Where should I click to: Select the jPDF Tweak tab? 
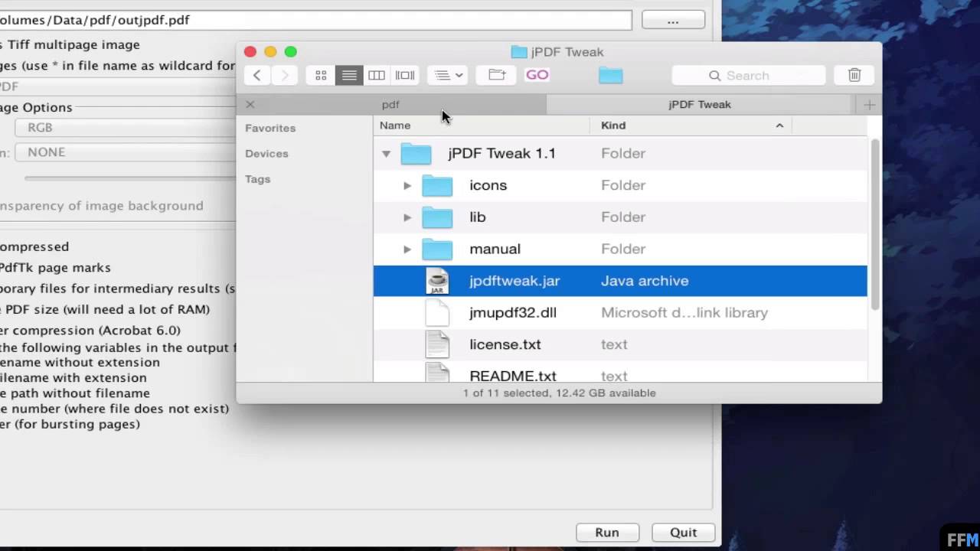click(700, 104)
